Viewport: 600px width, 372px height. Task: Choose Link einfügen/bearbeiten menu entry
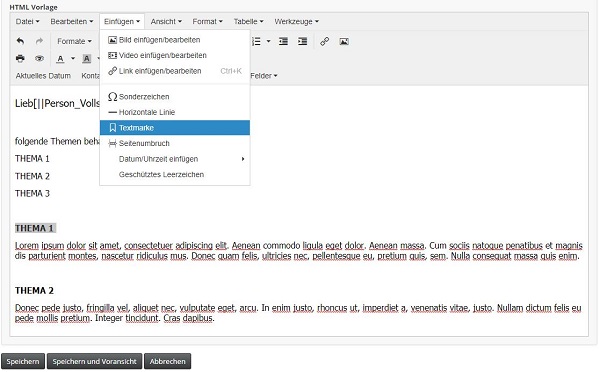175,71
